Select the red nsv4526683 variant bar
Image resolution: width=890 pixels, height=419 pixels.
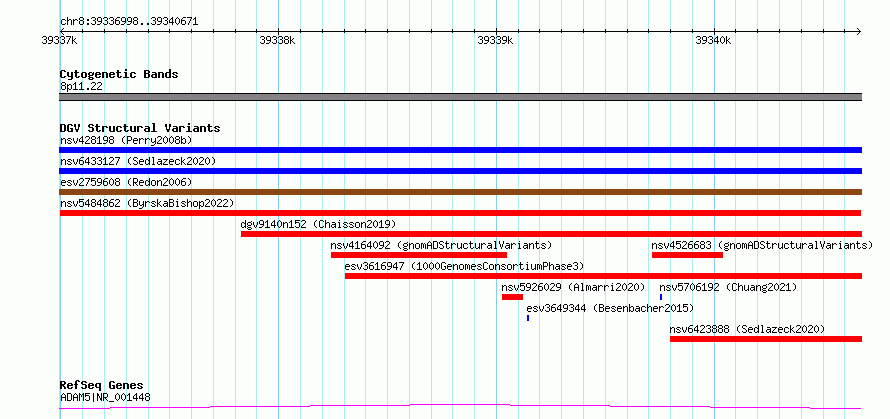687,255
